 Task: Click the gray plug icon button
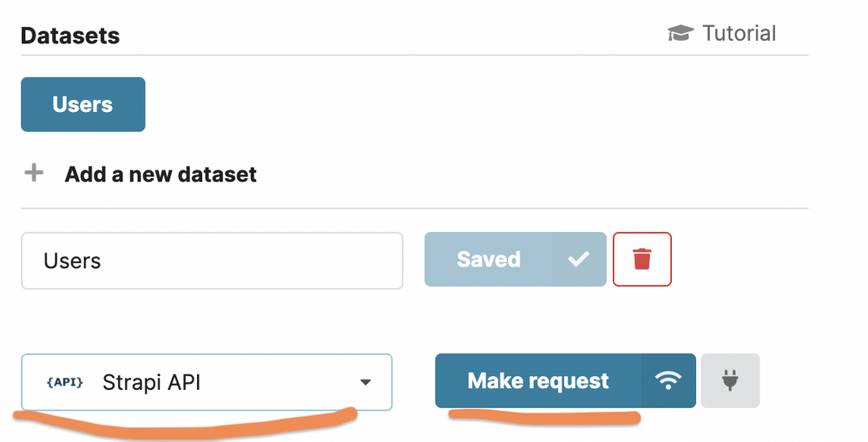[x=730, y=380]
